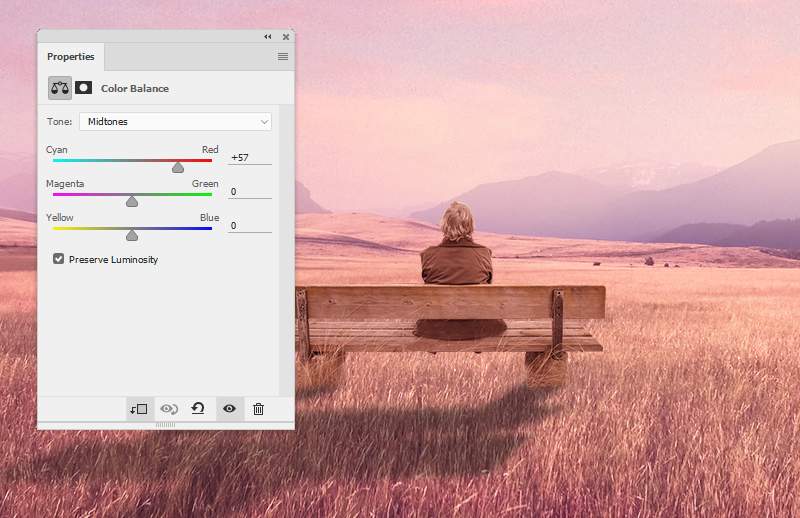Viewport: 800px width, 518px height.
Task: Click the Magenta-Green value field
Action: (249, 192)
